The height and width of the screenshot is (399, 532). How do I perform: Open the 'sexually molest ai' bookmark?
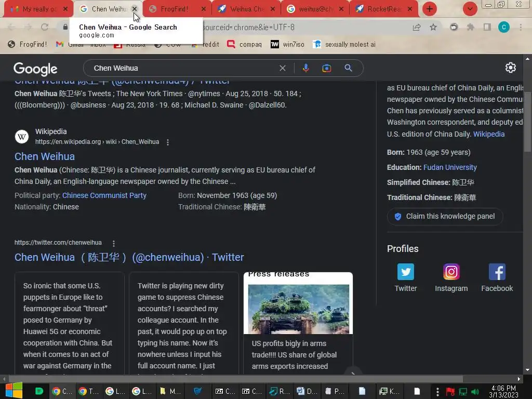coord(344,44)
